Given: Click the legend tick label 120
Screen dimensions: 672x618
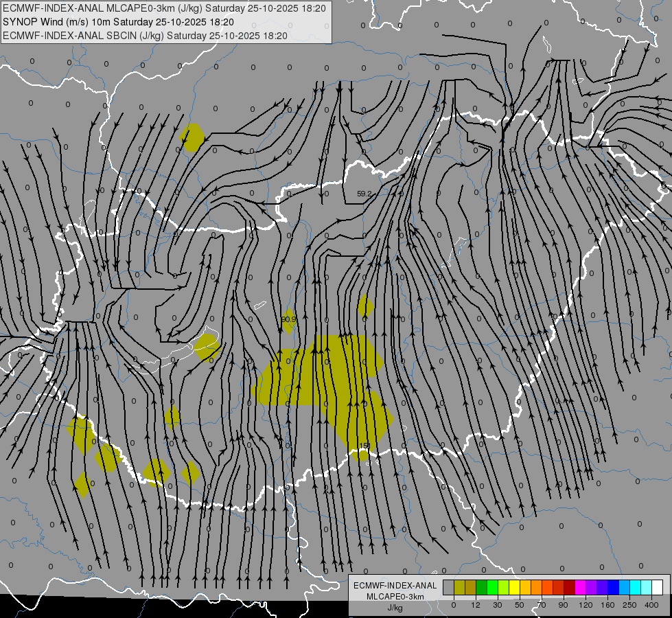Looking at the screenshot, I should [x=586, y=605].
